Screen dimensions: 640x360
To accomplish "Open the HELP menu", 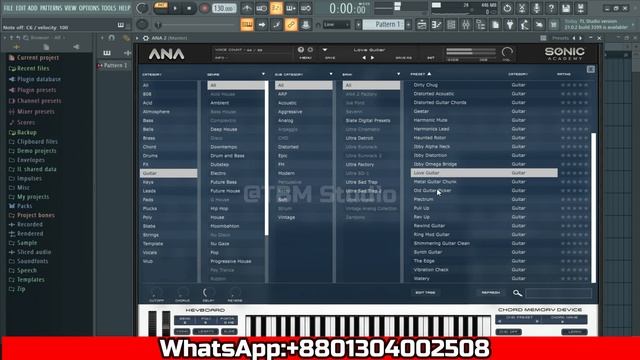I will (124, 8).
